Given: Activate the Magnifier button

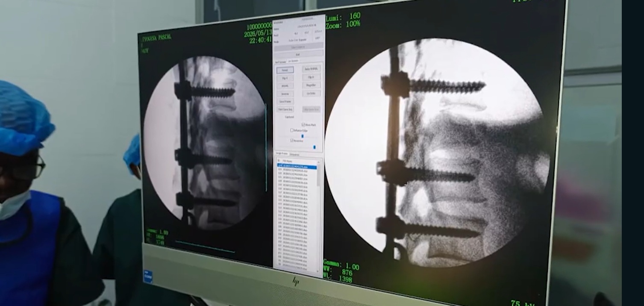Looking at the screenshot, I should [x=311, y=85].
